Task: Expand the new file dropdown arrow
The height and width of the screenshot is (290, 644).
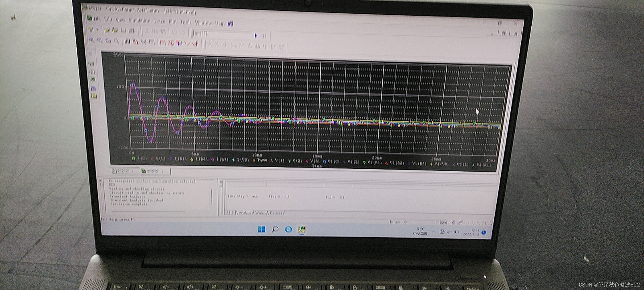Action: click(x=98, y=30)
